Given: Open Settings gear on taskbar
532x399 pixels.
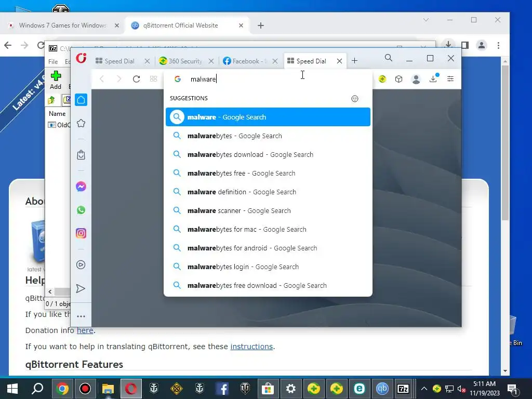Looking at the screenshot, I should 291,389.
